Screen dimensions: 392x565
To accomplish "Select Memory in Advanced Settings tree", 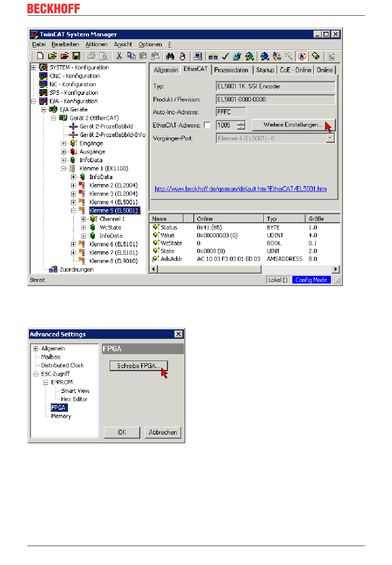I will (61, 416).
